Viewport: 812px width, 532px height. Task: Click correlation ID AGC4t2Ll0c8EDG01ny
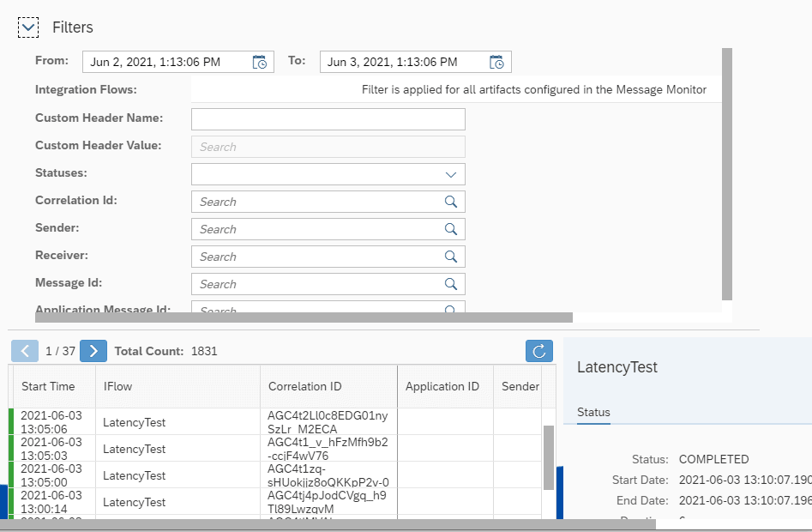(x=328, y=422)
